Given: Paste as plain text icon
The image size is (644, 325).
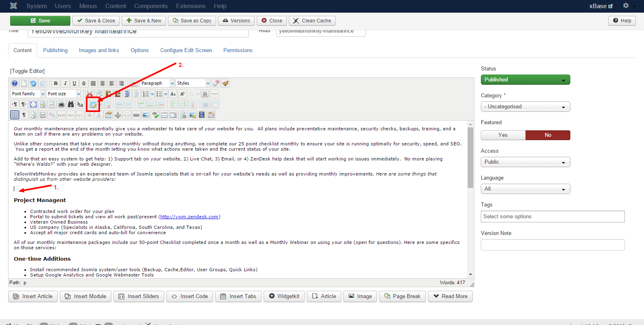Looking at the screenshot, I should [x=118, y=94].
